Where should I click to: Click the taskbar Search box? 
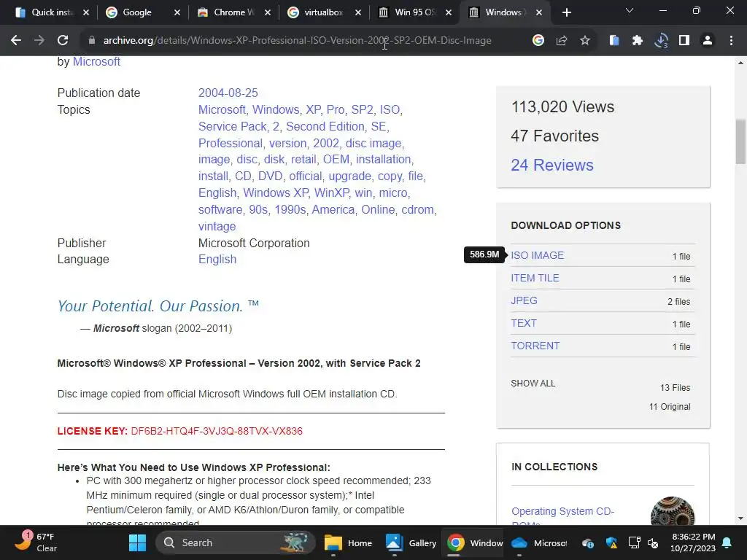[236, 542]
